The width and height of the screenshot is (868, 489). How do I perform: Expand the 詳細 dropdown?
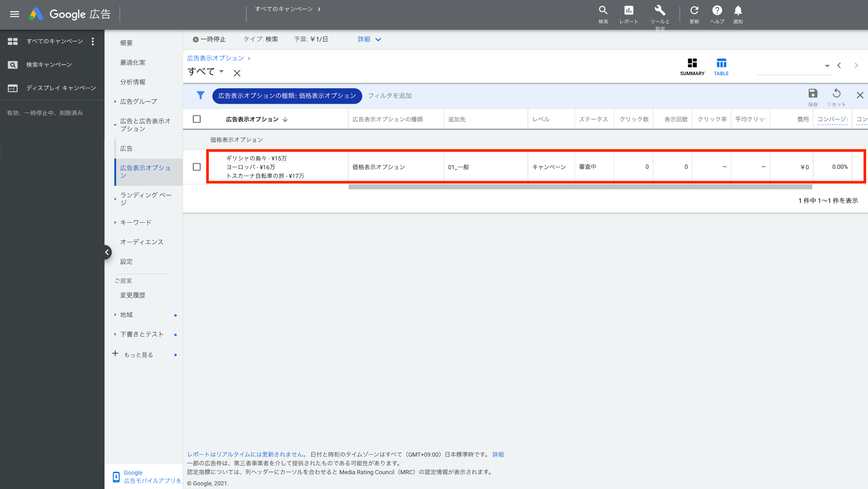(369, 39)
